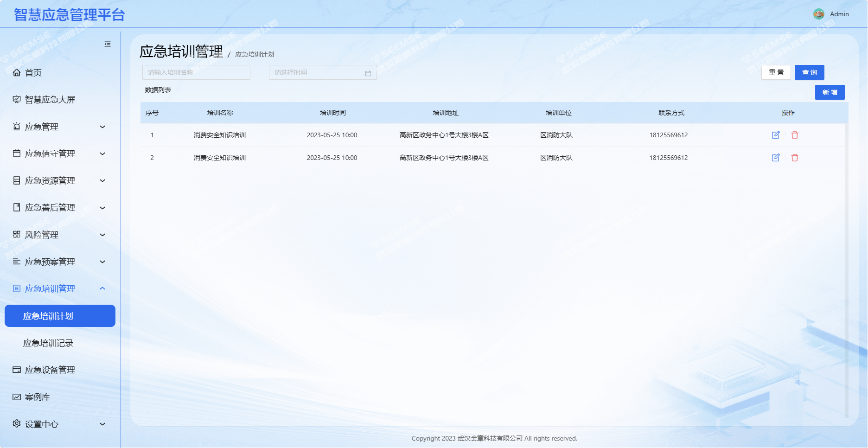
Task: Edit training record row 1
Action: point(776,135)
